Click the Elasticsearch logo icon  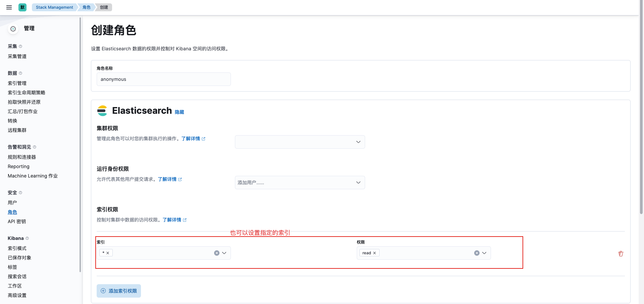coord(102,111)
